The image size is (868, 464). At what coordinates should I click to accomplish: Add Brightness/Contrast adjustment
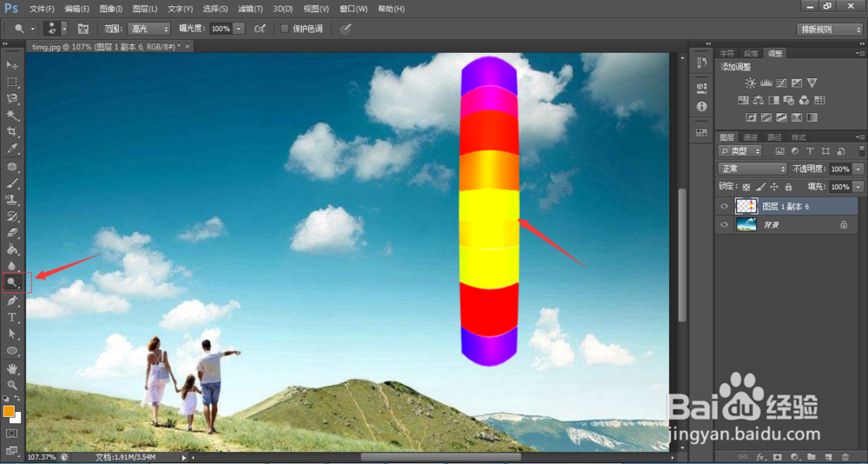tap(750, 83)
